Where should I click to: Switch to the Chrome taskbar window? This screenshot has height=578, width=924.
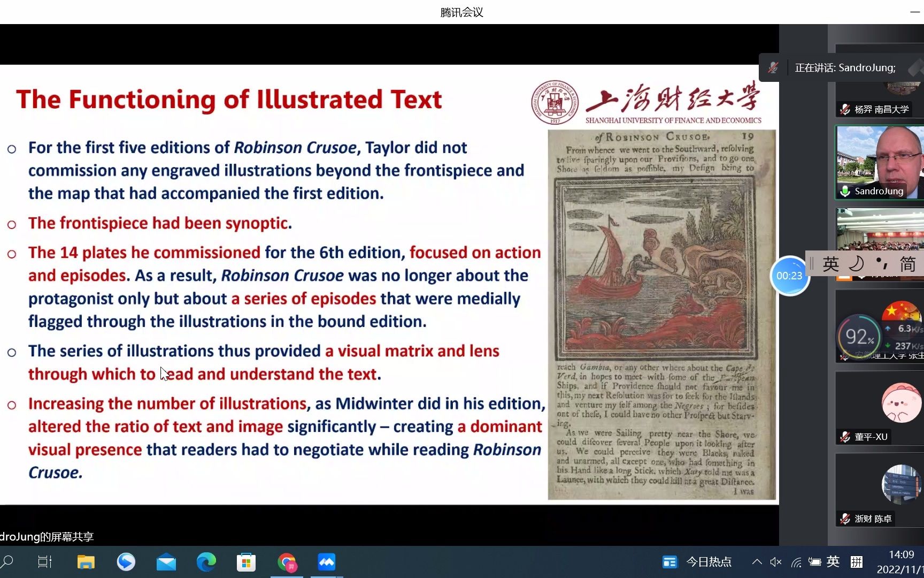coord(287,562)
